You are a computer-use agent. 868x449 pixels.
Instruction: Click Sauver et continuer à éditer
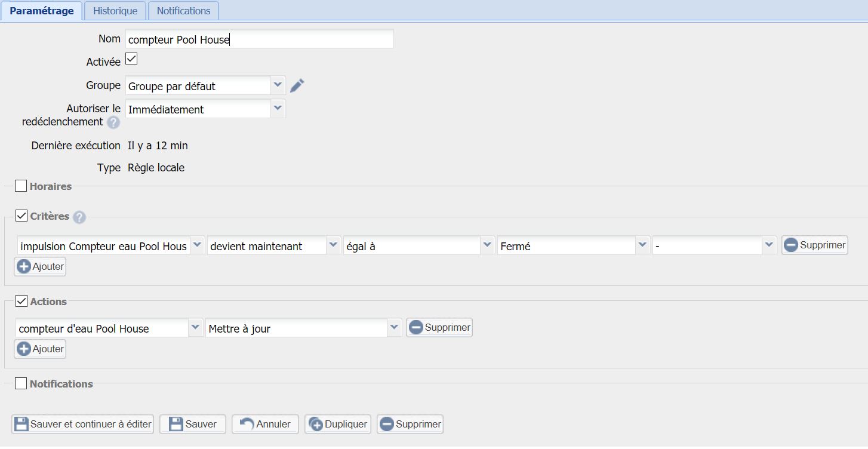pyautogui.click(x=83, y=425)
